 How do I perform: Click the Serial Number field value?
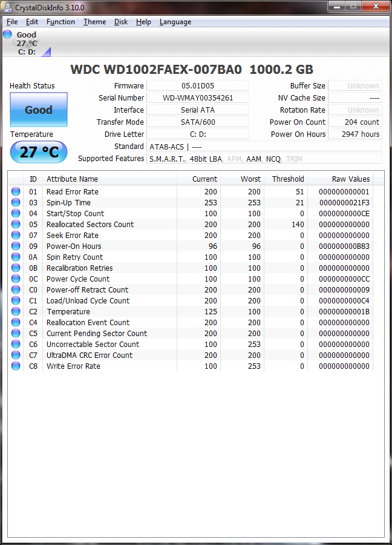tap(198, 97)
